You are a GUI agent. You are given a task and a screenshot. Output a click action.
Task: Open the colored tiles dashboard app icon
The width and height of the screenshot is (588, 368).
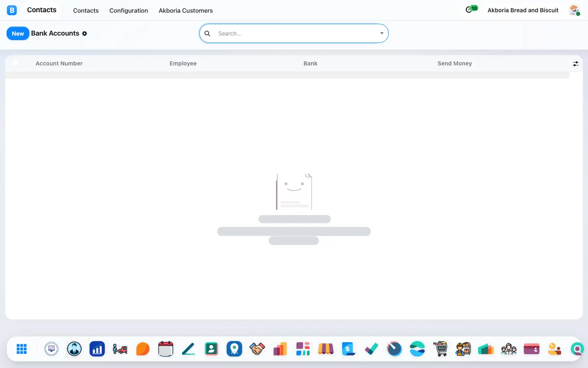click(x=303, y=349)
